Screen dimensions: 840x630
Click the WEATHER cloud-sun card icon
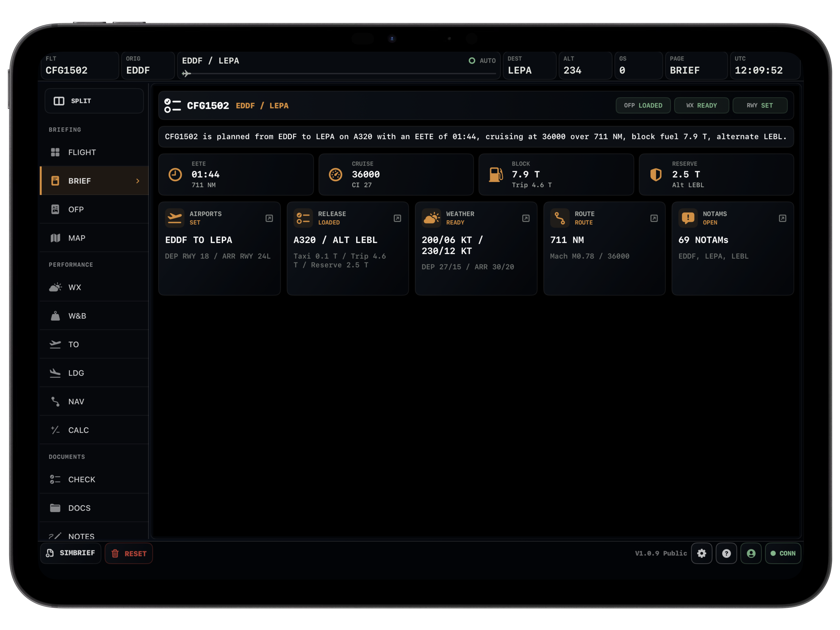(431, 218)
